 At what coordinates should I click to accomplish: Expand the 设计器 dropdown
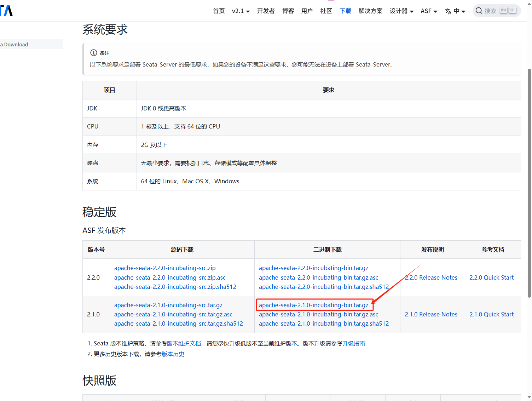pyautogui.click(x=401, y=11)
